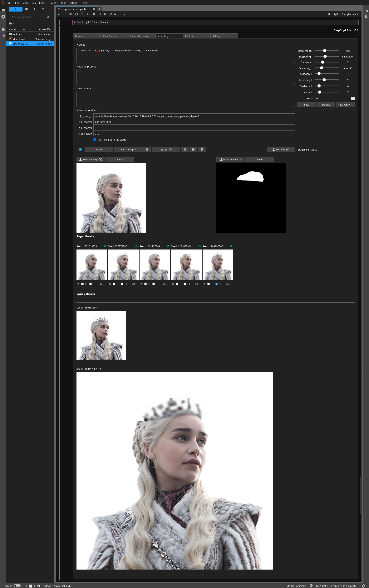Click the Negative prompt text area
The width and height of the screenshot is (369, 588).
tap(185, 77)
